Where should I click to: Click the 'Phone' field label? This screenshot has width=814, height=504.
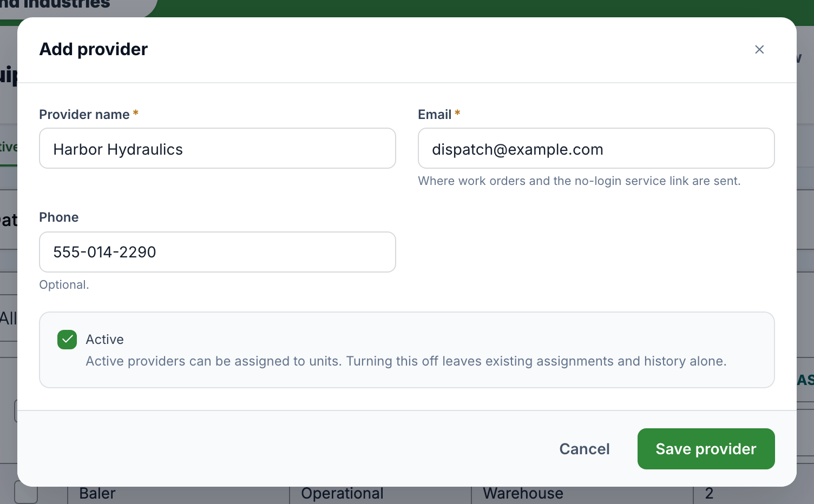point(59,217)
